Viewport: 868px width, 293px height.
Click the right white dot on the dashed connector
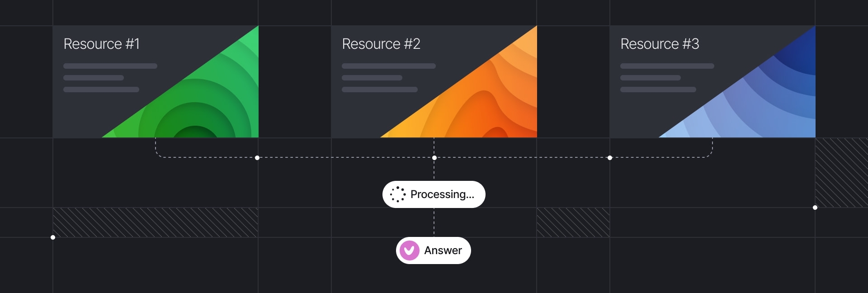[x=610, y=158]
